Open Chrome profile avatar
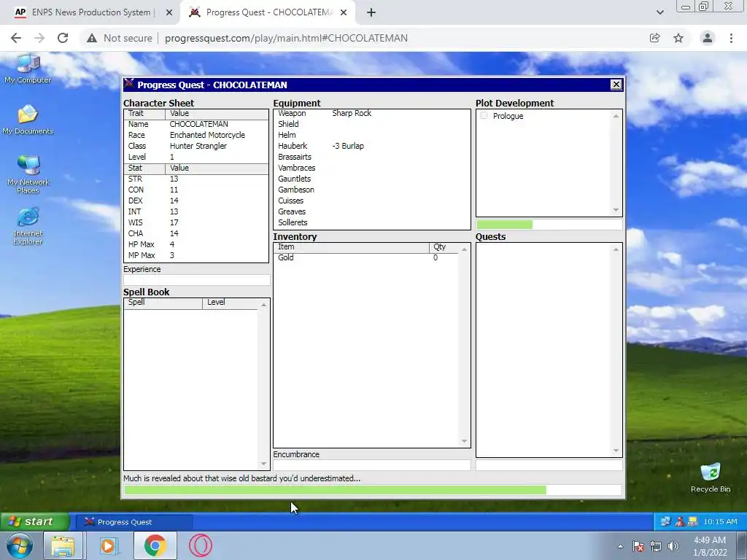 coord(708,38)
